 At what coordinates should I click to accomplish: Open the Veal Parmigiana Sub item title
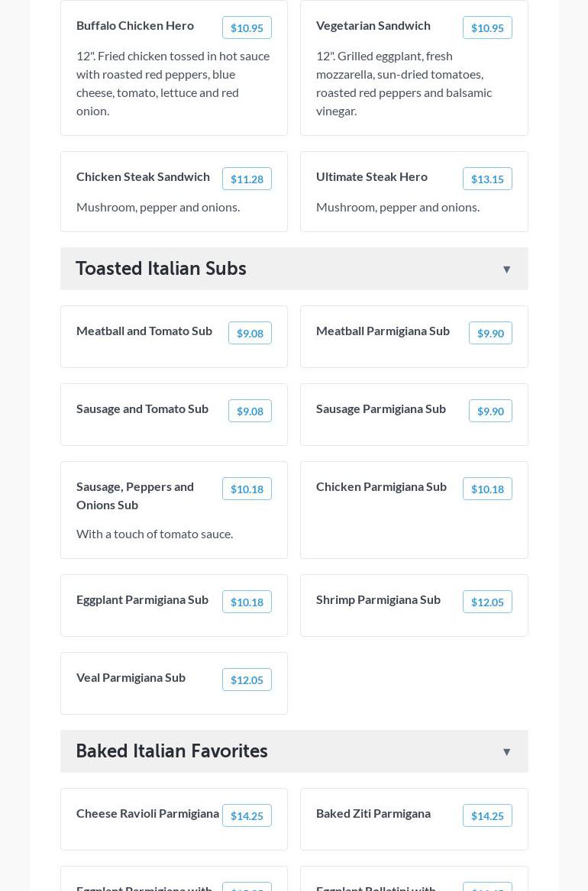(131, 678)
